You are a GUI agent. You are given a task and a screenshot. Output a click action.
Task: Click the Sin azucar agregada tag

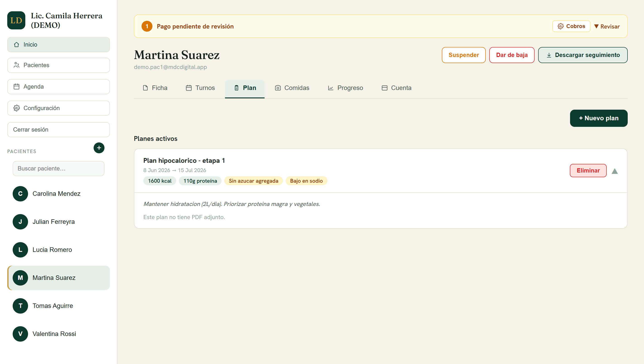(253, 181)
